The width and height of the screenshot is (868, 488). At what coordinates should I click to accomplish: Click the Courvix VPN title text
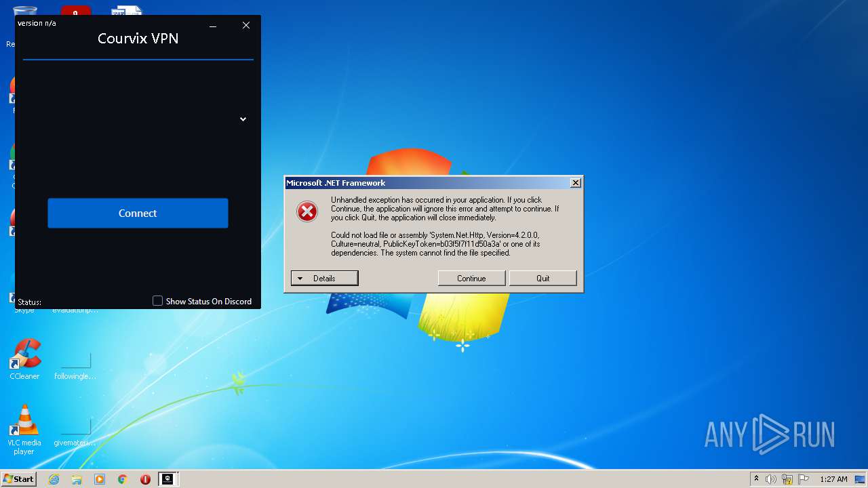[x=138, y=39]
